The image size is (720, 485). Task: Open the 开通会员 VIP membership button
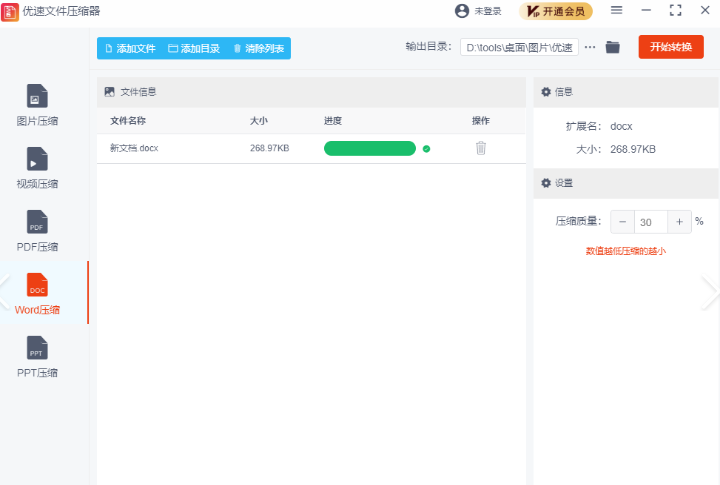(556, 11)
